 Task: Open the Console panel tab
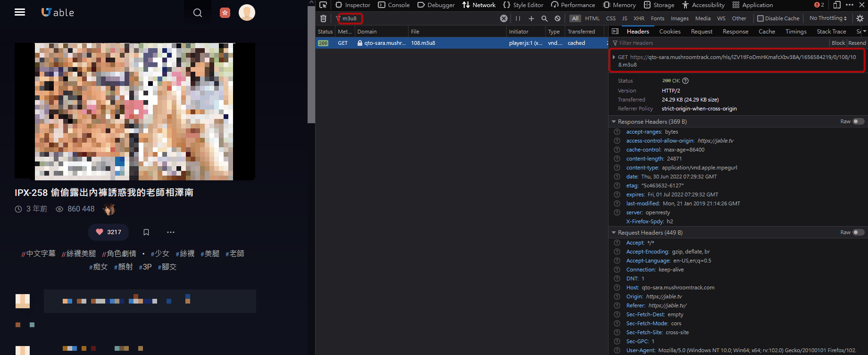coord(394,5)
